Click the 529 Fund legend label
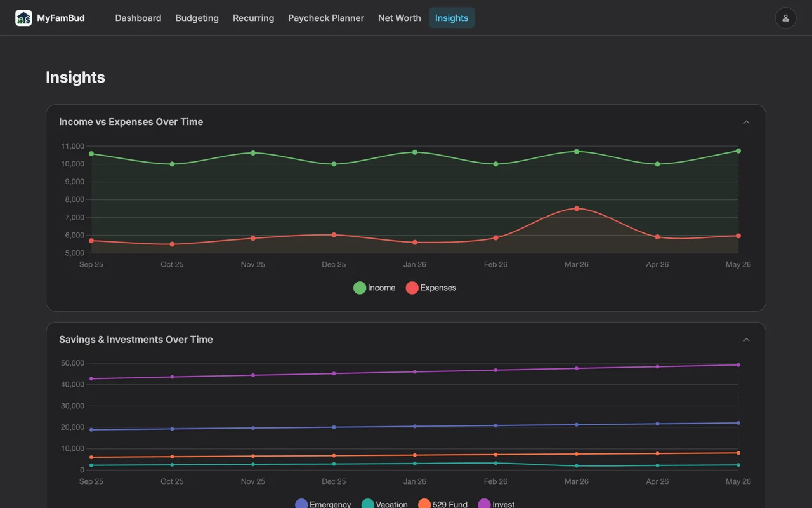Image resolution: width=812 pixels, height=508 pixels. pos(450,504)
